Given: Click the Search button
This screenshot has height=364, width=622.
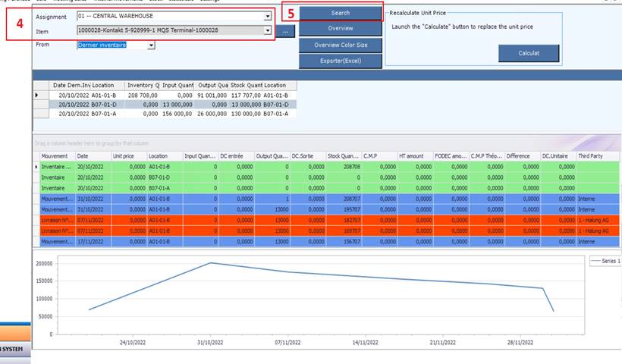Looking at the screenshot, I should coord(341,13).
